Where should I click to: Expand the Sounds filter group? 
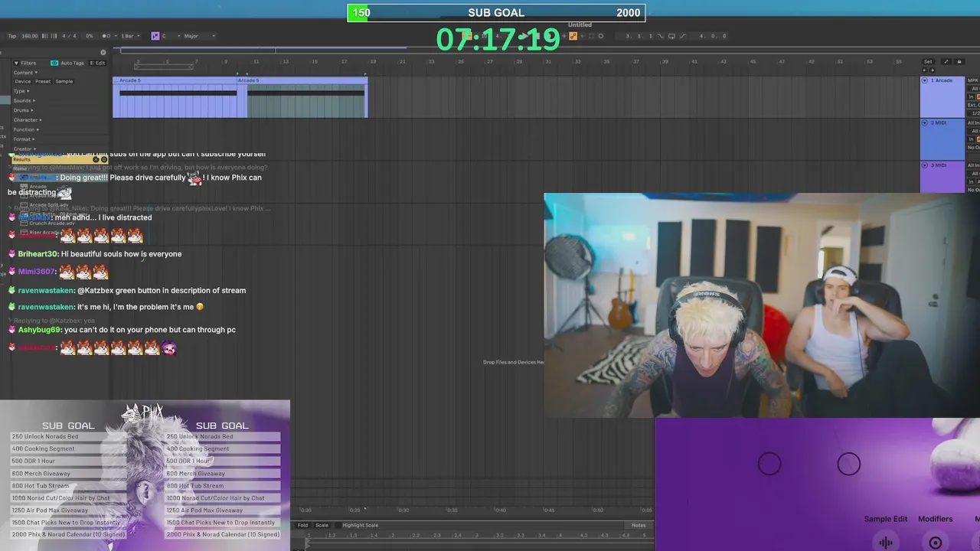tap(24, 101)
